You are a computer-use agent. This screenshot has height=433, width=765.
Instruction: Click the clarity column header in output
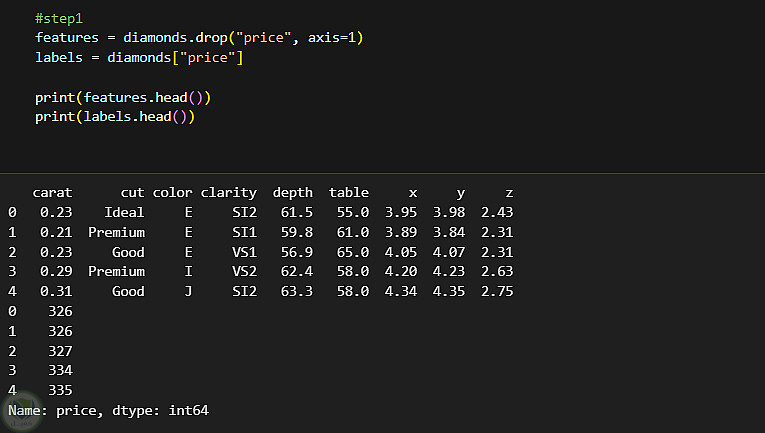[x=229, y=192]
